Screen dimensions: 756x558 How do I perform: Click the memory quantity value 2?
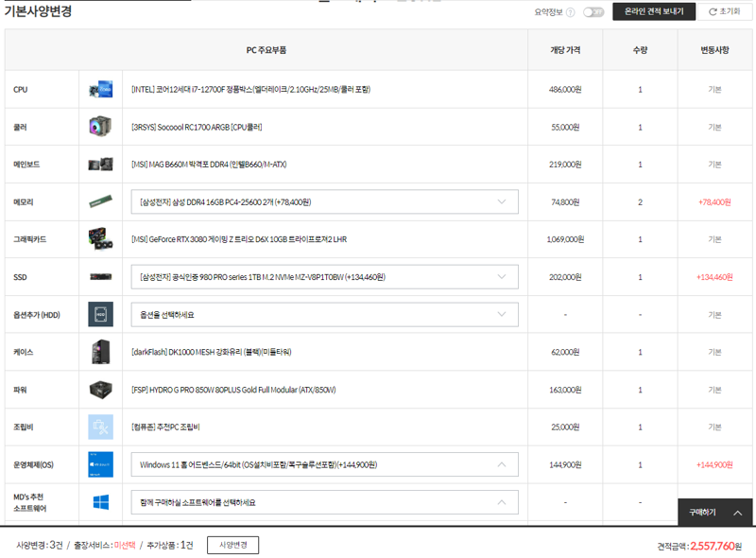(640, 201)
